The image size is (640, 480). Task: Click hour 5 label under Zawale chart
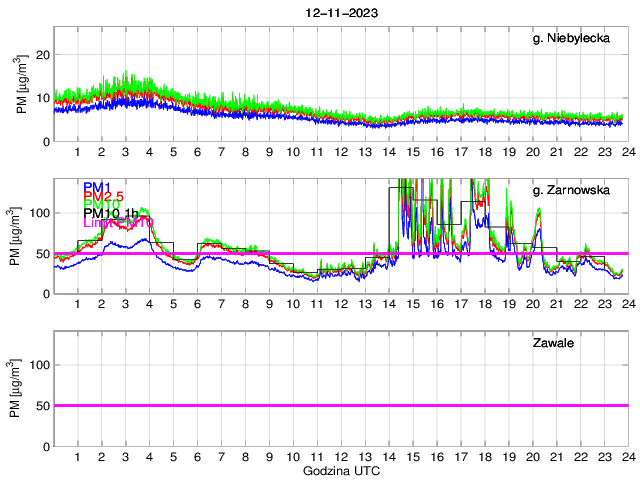point(173,457)
